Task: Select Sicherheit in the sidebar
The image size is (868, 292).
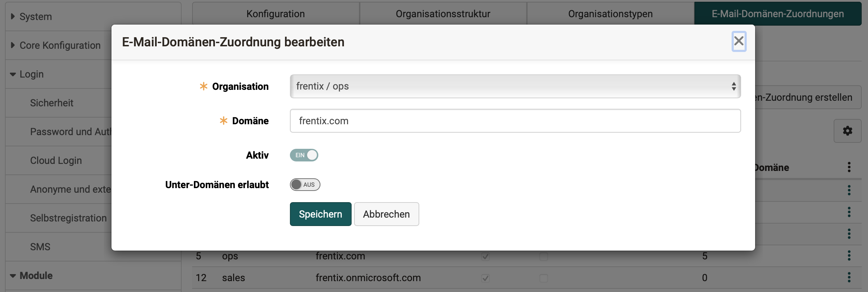Action: (x=52, y=102)
